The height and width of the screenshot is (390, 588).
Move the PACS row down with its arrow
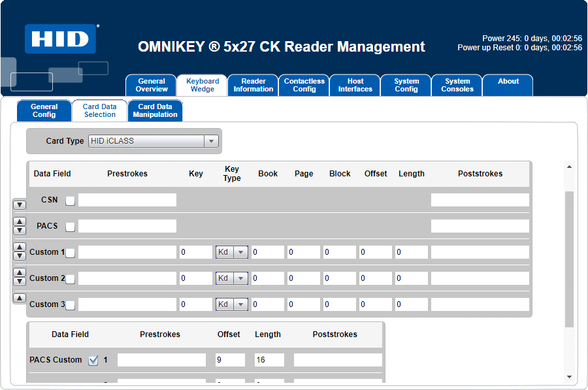coord(19,231)
